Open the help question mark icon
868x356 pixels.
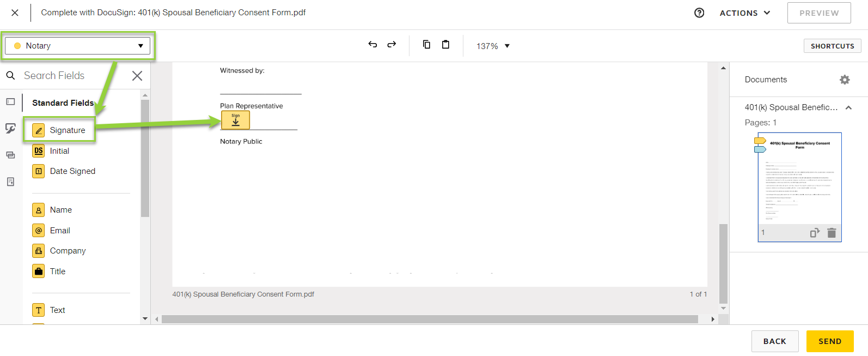pyautogui.click(x=699, y=13)
